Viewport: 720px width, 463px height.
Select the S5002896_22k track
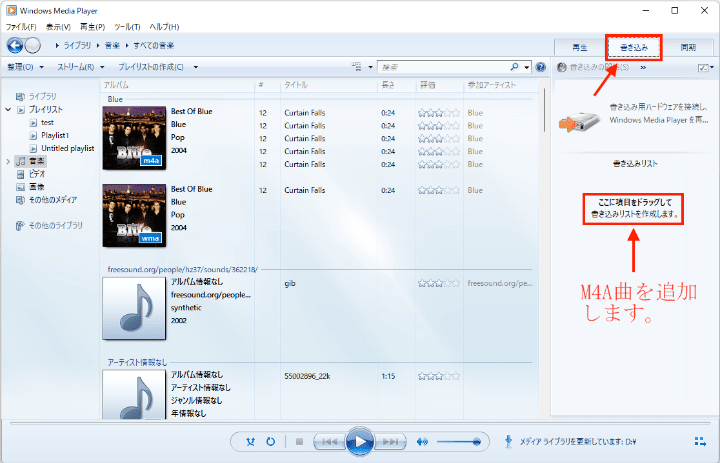tap(307, 377)
